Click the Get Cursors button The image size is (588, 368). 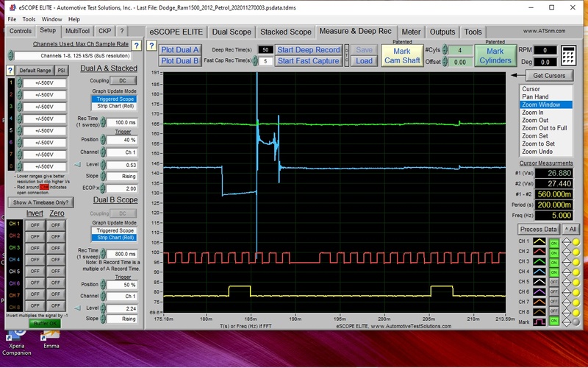coord(549,76)
